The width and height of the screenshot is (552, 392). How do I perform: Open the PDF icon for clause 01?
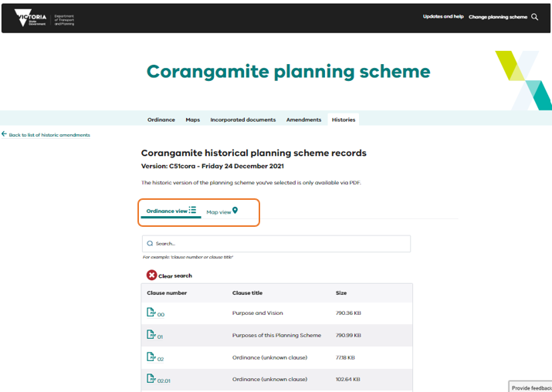coord(151,334)
